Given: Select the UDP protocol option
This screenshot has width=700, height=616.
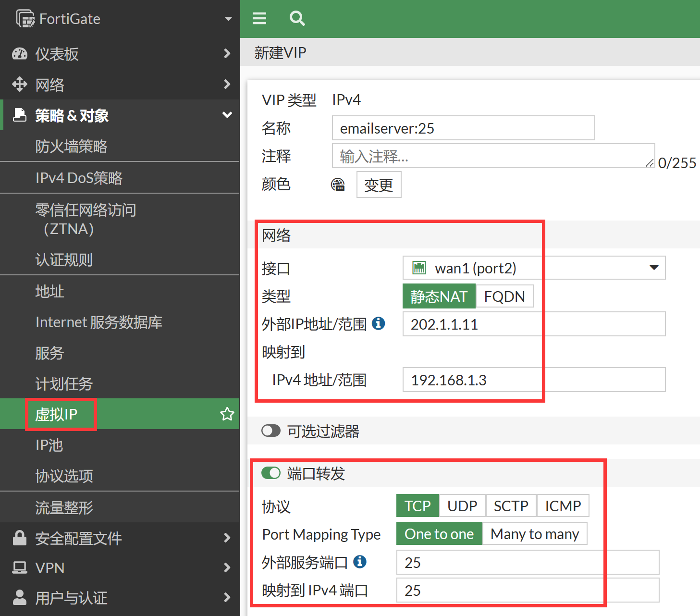Looking at the screenshot, I should click(x=462, y=506).
